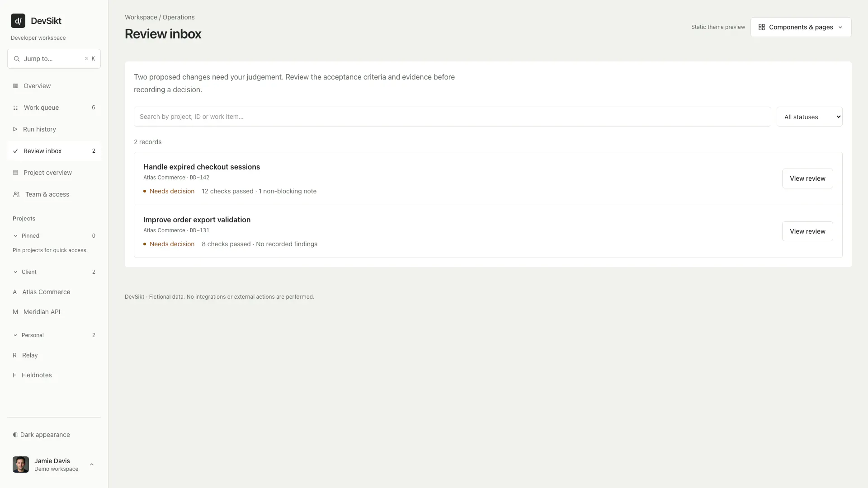Click the Review inbox page heading
The width and height of the screenshot is (868, 488).
click(163, 34)
